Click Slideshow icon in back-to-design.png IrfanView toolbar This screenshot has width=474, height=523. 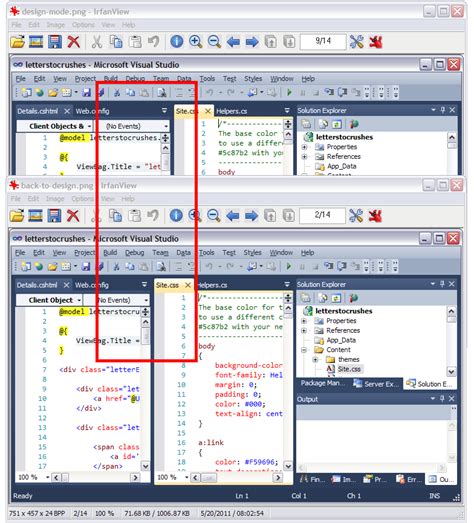[35, 216]
